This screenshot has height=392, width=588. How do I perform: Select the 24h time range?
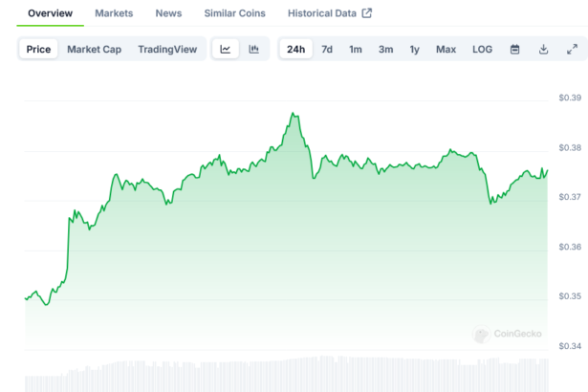[296, 49]
